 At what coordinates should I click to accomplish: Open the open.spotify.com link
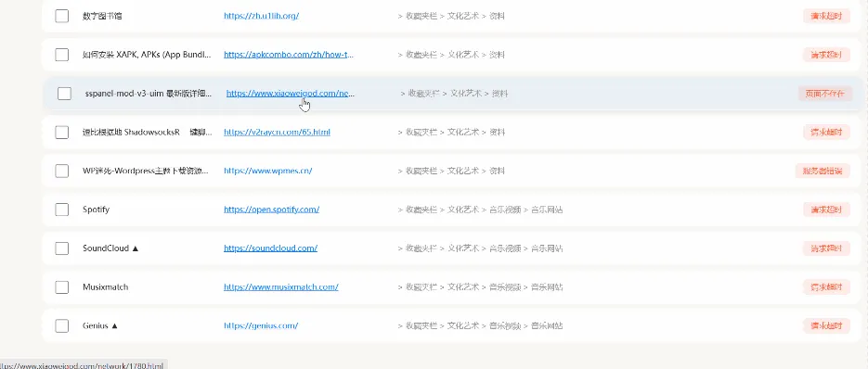click(x=271, y=210)
